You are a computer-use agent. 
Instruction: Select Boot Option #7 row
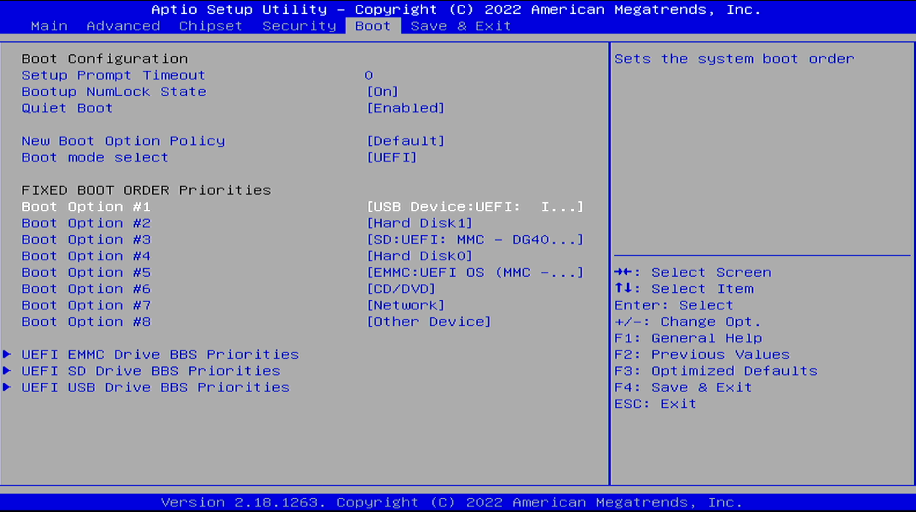click(x=86, y=305)
